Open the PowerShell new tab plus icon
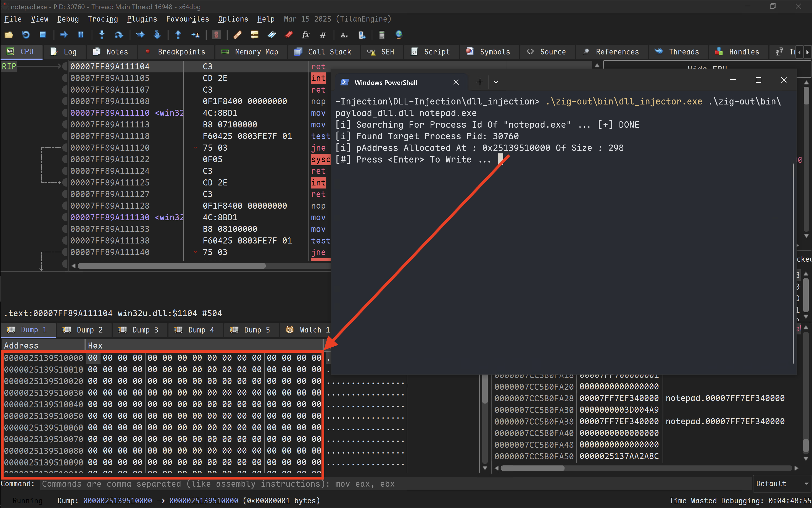Screen dimensions: 812x508 pyautogui.click(x=480, y=82)
